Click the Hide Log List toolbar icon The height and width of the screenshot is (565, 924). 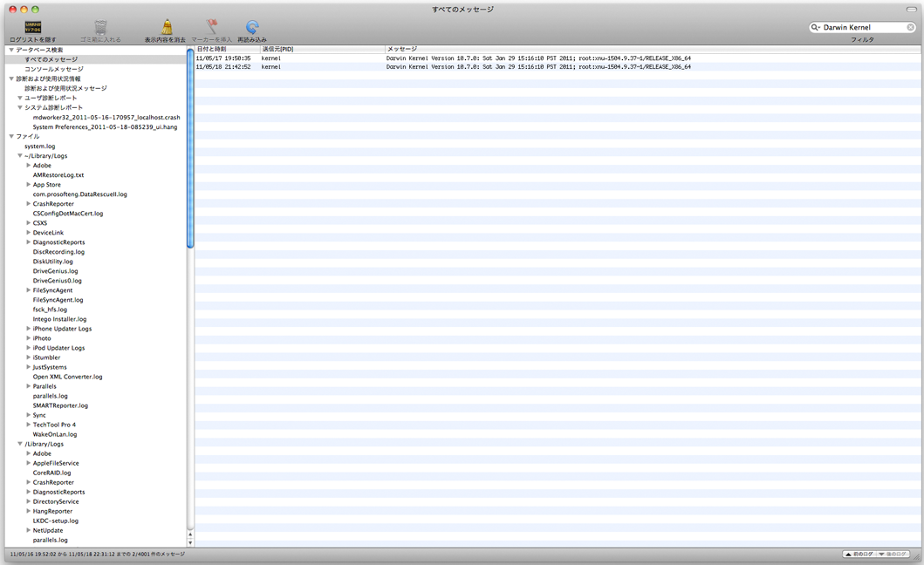click(33, 28)
